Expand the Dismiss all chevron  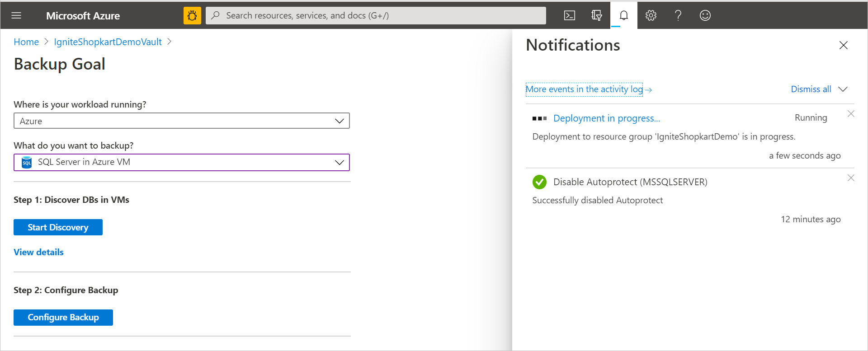tap(843, 89)
